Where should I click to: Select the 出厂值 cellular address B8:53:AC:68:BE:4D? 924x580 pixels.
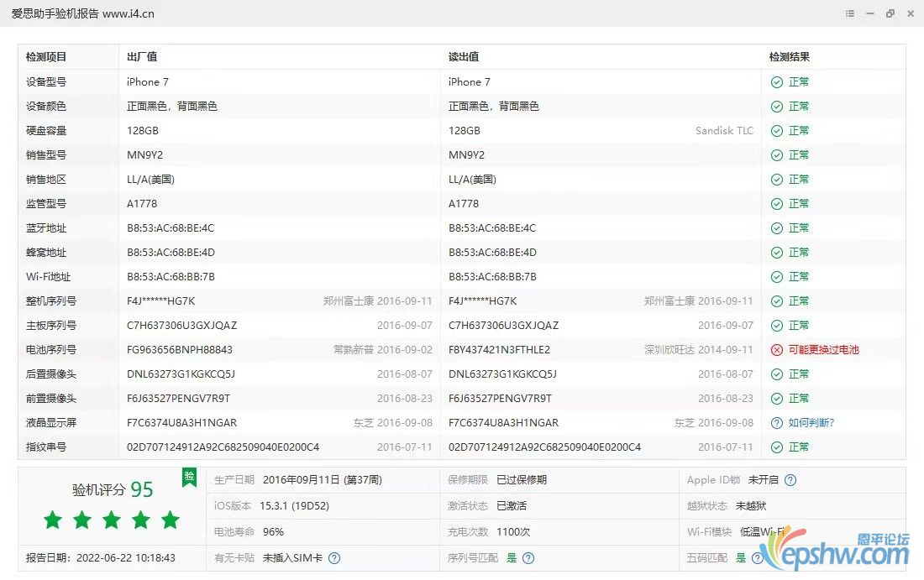click(x=171, y=253)
